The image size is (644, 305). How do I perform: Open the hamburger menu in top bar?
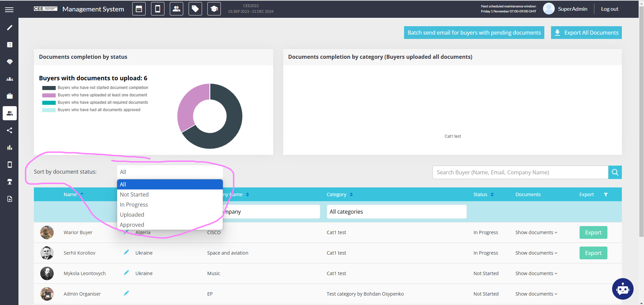tap(9, 10)
